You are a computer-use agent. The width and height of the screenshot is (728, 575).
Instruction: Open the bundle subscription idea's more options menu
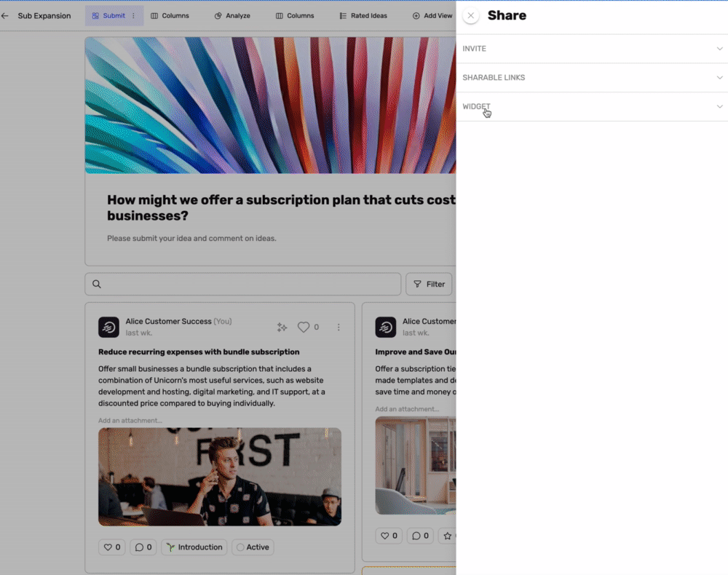tap(339, 328)
